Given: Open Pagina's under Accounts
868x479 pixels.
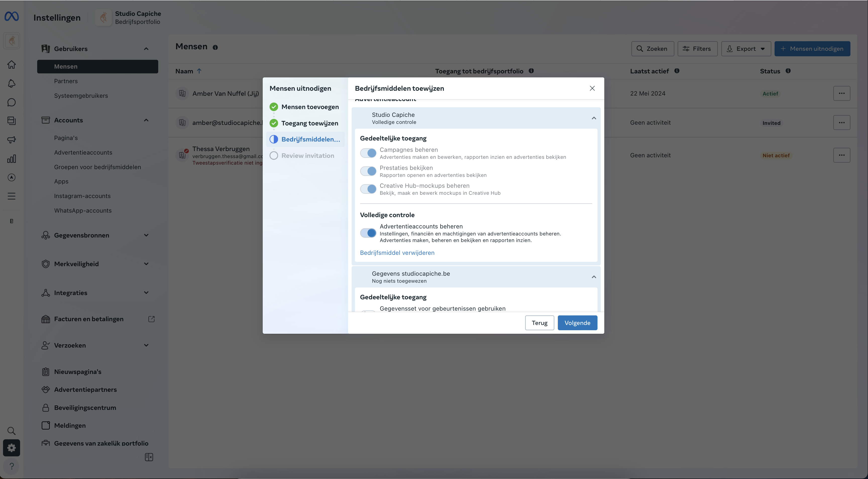Looking at the screenshot, I should coord(66,138).
